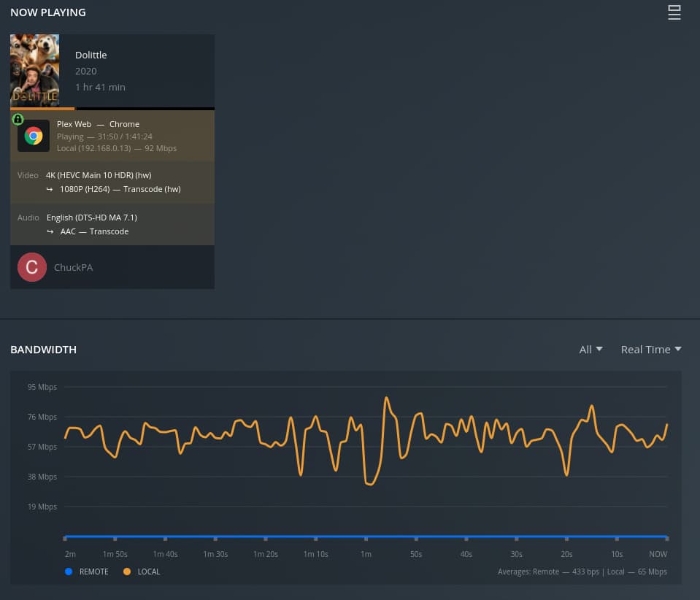Click the ChuckPA username

(73, 267)
